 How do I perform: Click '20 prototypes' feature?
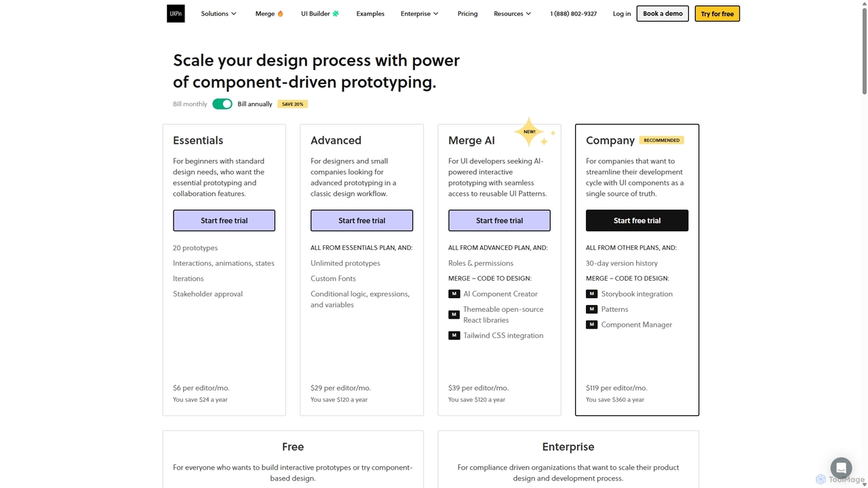pyautogui.click(x=195, y=248)
